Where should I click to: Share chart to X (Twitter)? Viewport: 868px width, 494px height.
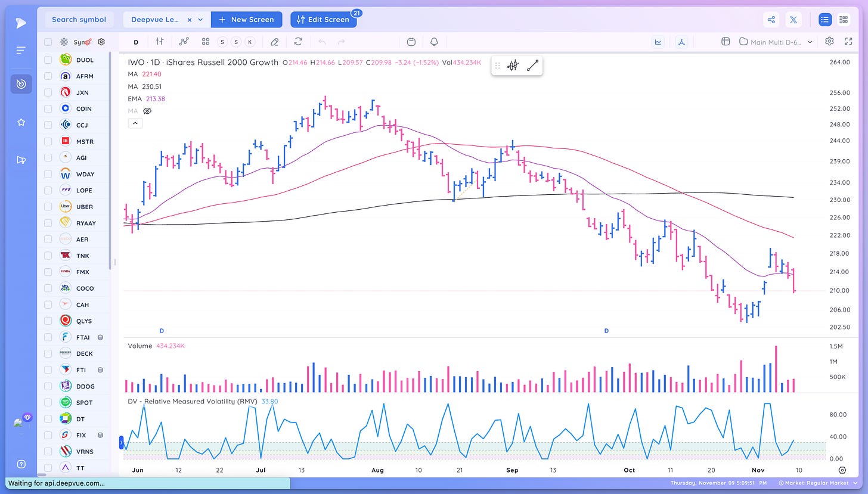coord(793,20)
